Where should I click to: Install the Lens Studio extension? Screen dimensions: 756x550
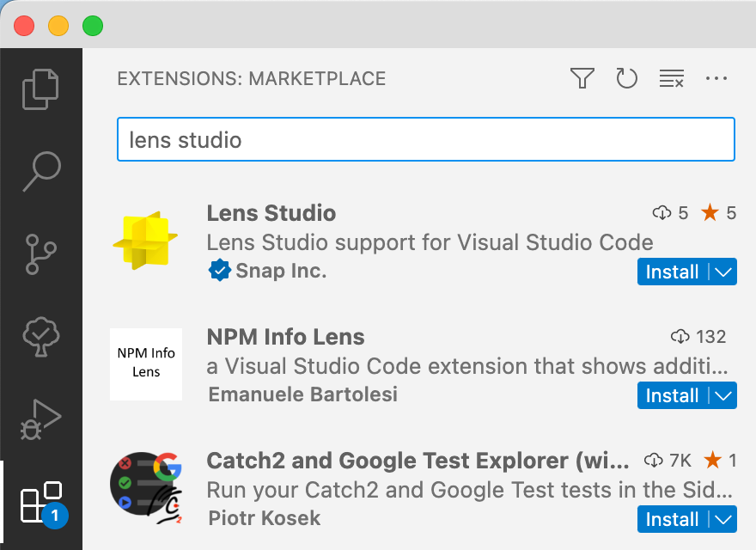point(672,272)
